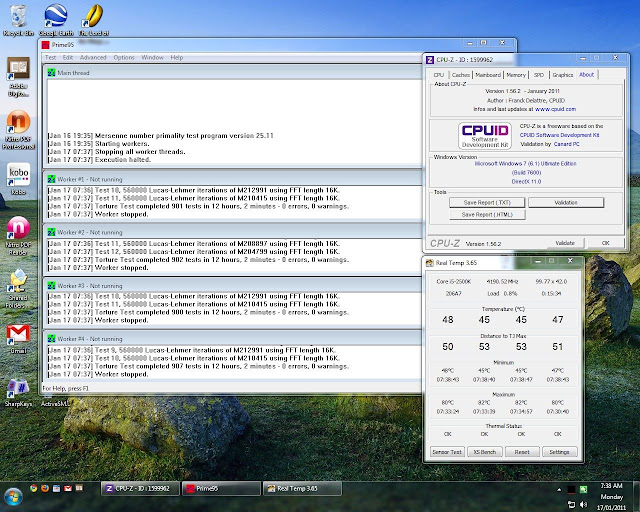Open the Gmail quick launch icon
The height and width of the screenshot is (512, 640).
(68, 488)
